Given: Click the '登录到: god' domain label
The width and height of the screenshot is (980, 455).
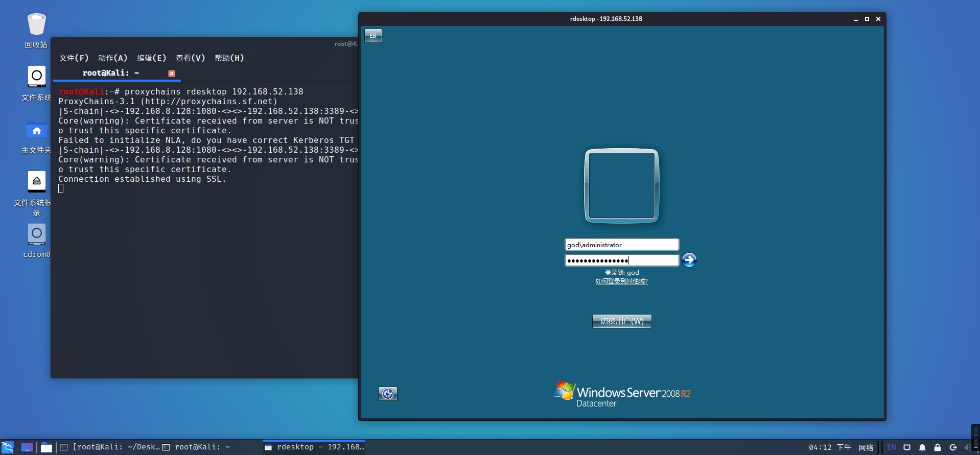Looking at the screenshot, I should pyautogui.click(x=622, y=273).
